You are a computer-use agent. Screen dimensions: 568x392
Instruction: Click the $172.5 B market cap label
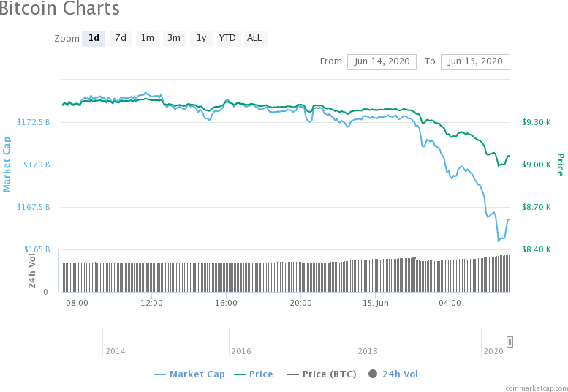[x=34, y=122]
